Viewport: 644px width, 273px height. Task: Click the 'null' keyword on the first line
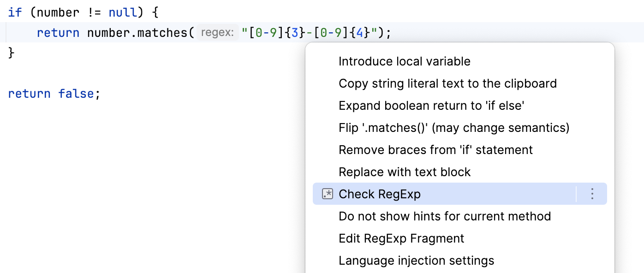pyautogui.click(x=122, y=12)
